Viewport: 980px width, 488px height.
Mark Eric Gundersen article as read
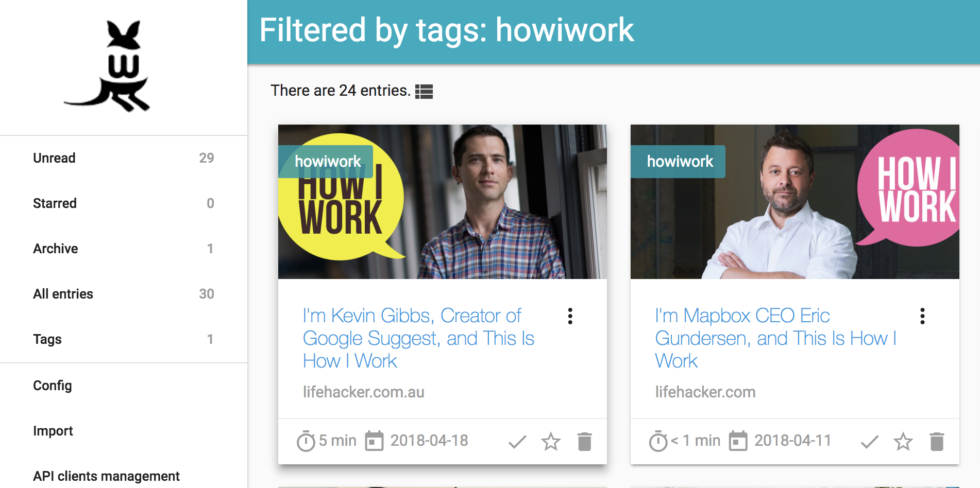pos(870,442)
